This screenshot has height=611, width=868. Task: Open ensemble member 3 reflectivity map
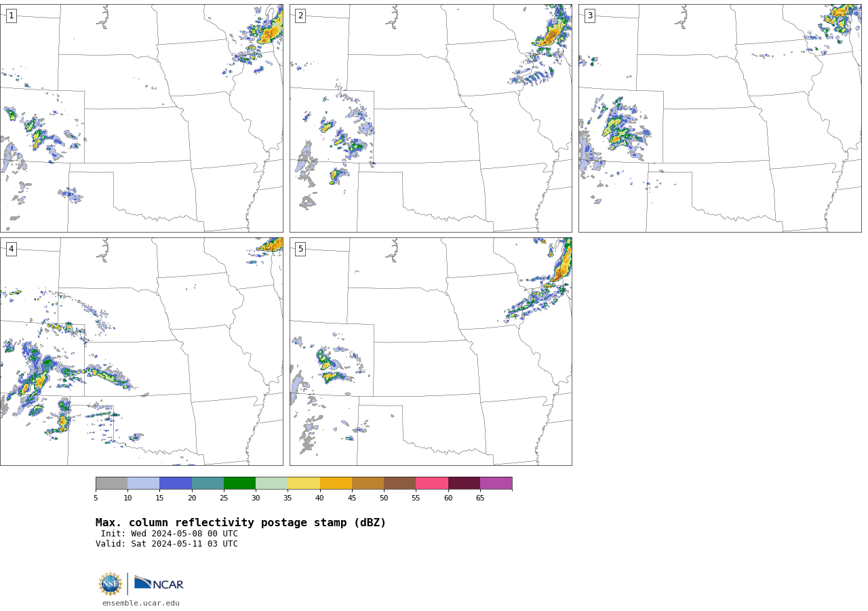point(719,118)
